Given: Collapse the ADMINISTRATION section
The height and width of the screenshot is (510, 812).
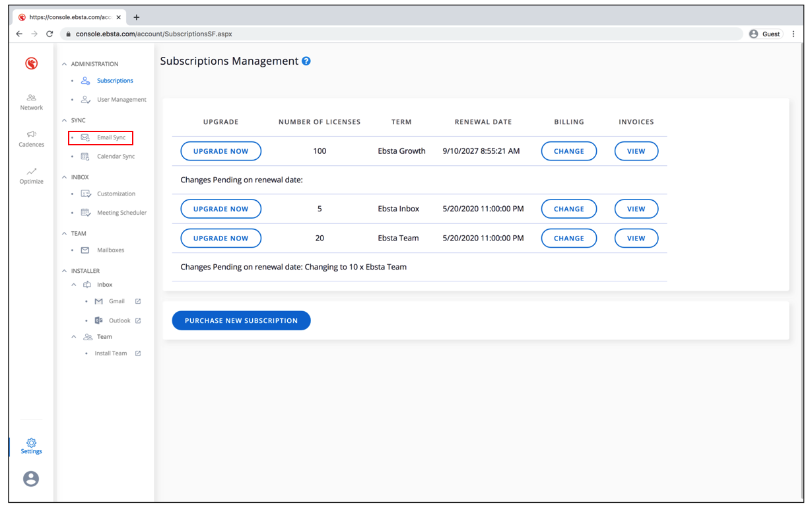Looking at the screenshot, I should (64, 64).
